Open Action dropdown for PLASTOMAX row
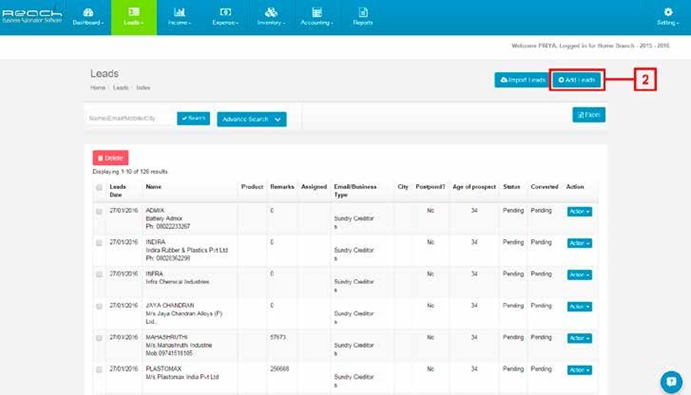691x395 pixels. (579, 370)
